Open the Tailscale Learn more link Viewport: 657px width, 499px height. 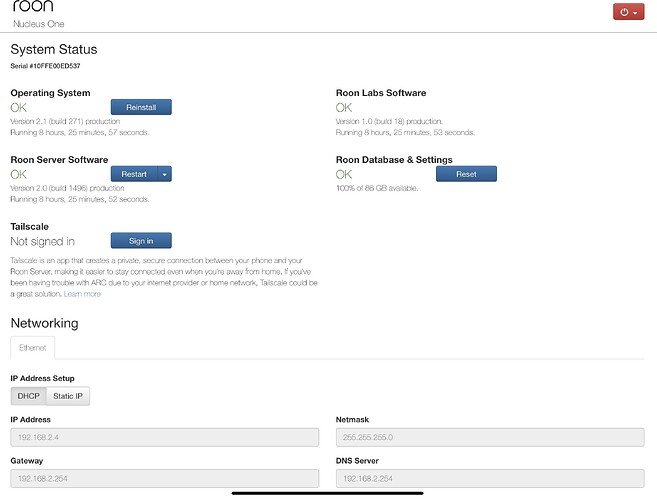(82, 294)
